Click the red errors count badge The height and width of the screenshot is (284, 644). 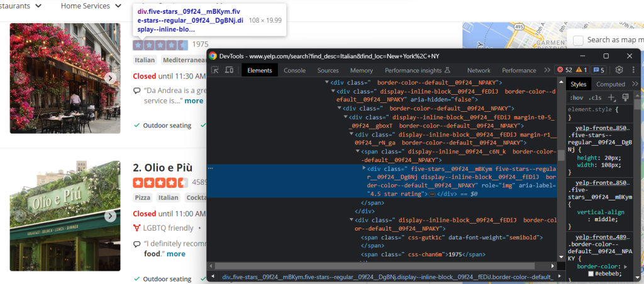pos(565,70)
